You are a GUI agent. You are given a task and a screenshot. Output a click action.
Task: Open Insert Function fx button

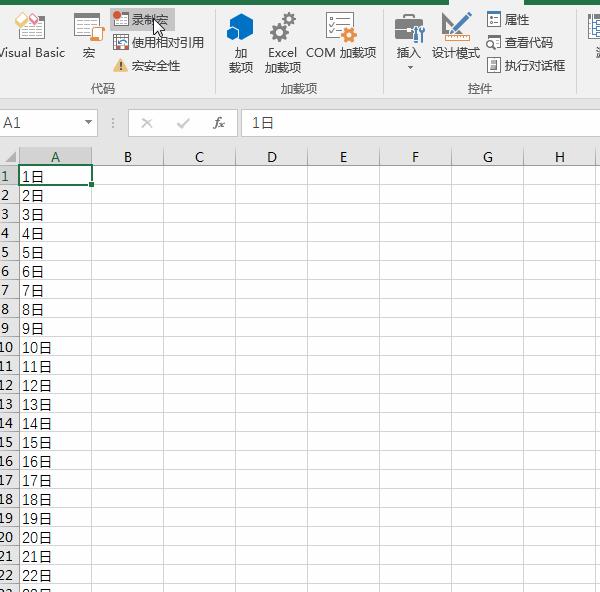click(218, 123)
